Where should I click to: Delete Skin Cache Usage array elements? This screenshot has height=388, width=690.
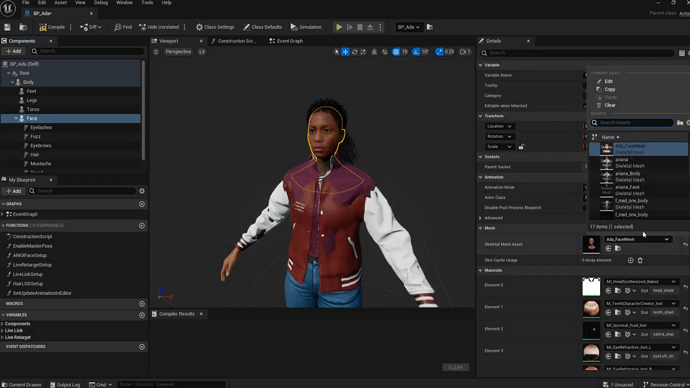point(640,260)
